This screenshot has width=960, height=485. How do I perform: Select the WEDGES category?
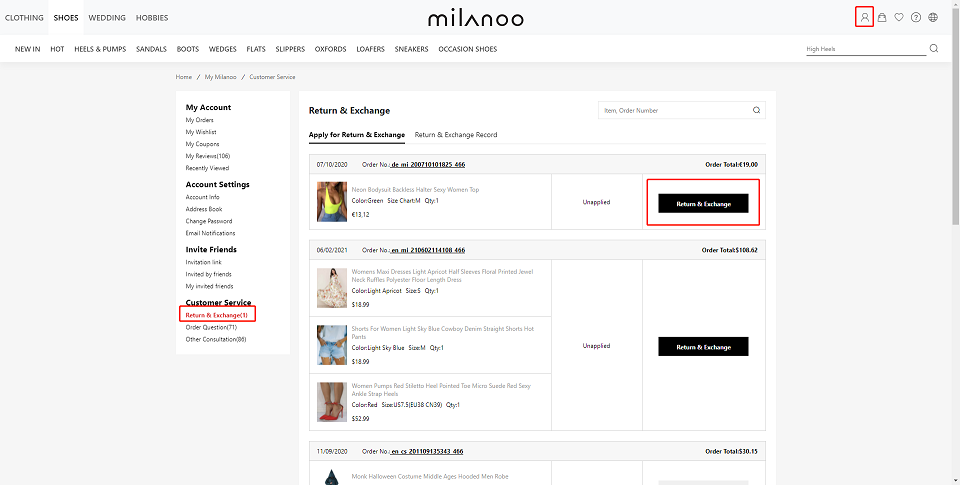(223, 49)
